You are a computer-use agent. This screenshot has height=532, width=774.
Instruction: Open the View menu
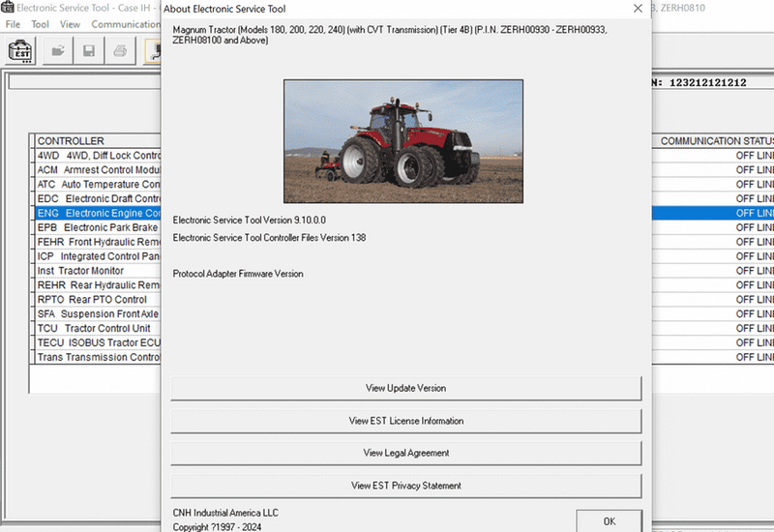[x=70, y=24]
